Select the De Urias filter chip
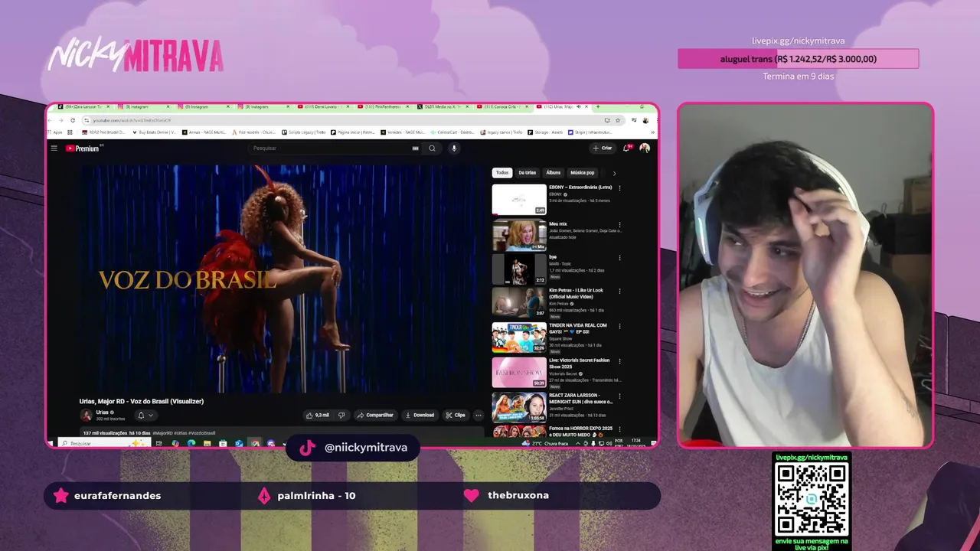This screenshot has width=980, height=551. [527, 173]
